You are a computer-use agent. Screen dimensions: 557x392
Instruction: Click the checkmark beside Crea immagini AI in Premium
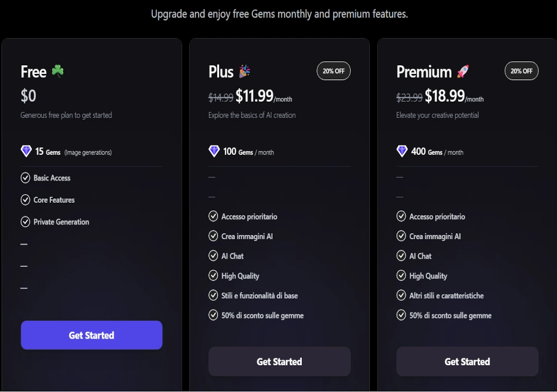(401, 236)
